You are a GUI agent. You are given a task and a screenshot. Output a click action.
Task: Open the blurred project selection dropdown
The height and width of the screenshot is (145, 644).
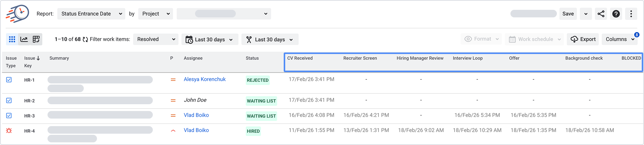point(224,14)
